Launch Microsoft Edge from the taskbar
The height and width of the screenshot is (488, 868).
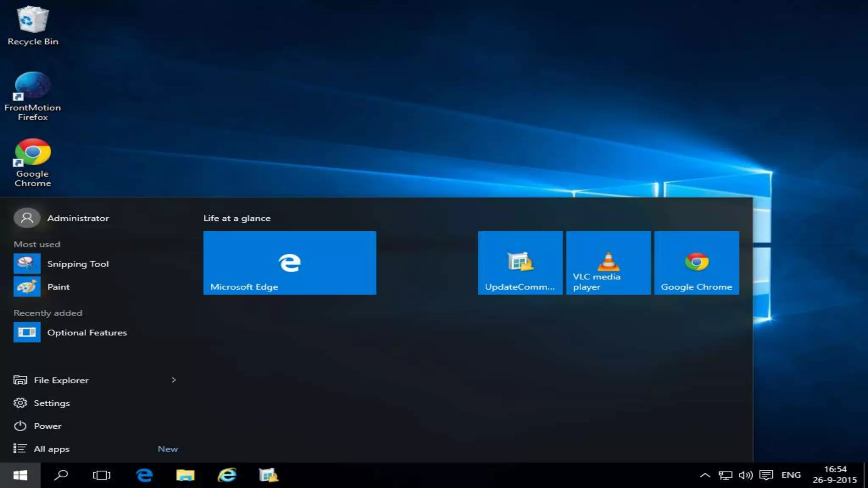click(144, 475)
